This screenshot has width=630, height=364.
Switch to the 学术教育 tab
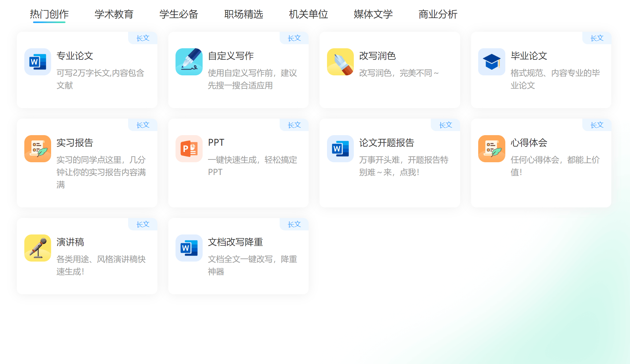[x=114, y=14]
